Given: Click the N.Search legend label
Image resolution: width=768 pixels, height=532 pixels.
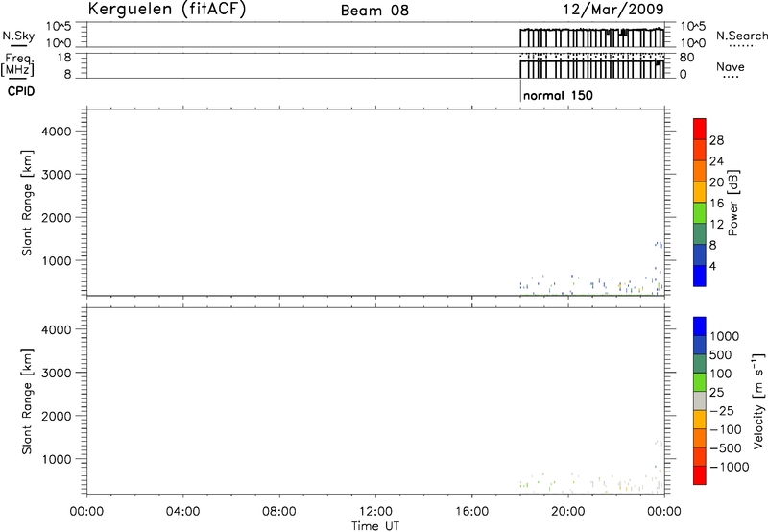Looking at the screenshot, I should (x=742, y=36).
